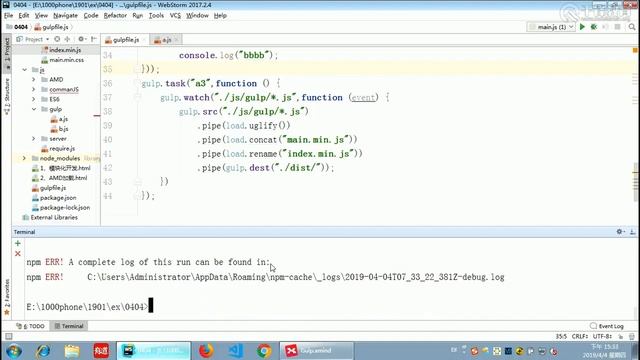Open the Search Everywhere magnifier
The height and width of the screenshot is (360, 640).
coord(632,27)
